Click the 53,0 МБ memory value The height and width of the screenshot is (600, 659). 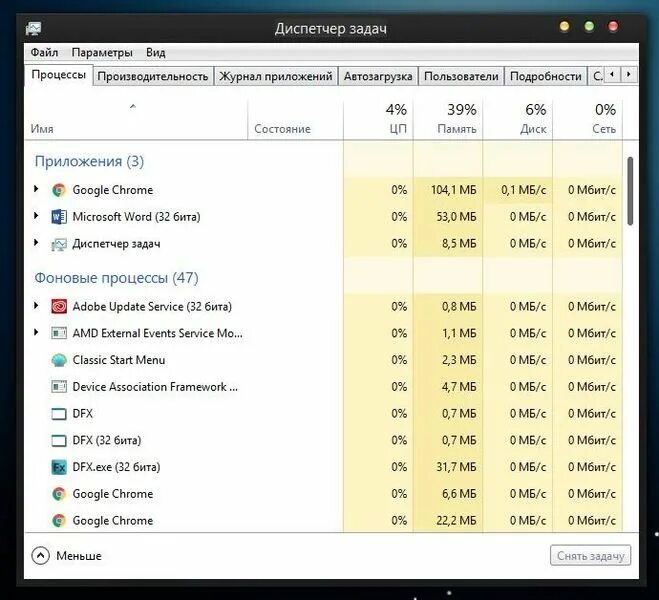[x=456, y=217]
